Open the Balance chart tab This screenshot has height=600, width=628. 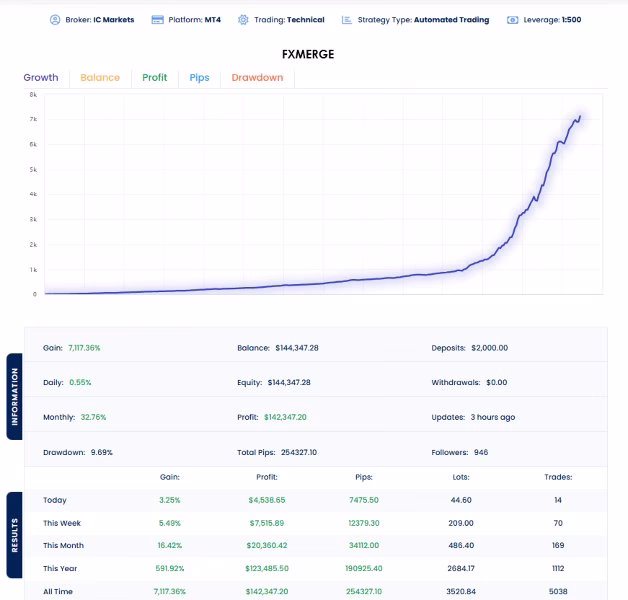(x=100, y=77)
